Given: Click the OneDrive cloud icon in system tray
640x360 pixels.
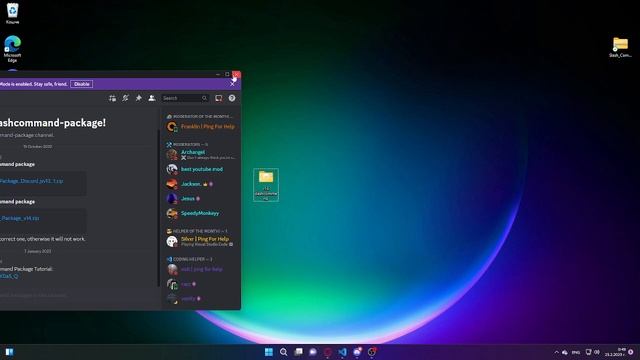Looking at the screenshot, I should point(565,352).
